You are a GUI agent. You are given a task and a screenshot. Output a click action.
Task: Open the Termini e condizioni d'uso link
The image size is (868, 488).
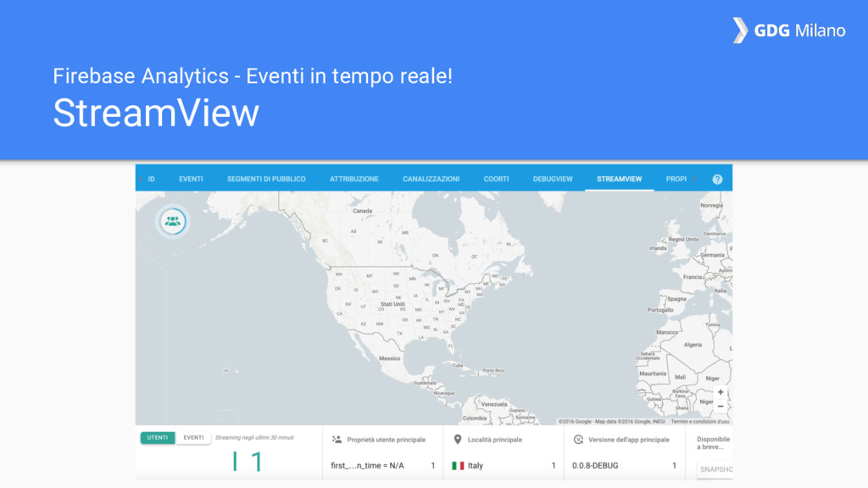700,422
